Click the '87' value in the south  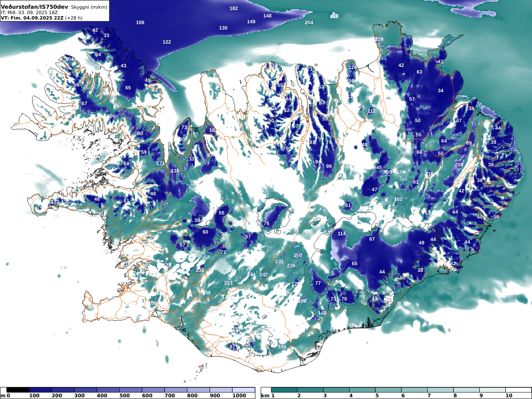pos(232,347)
